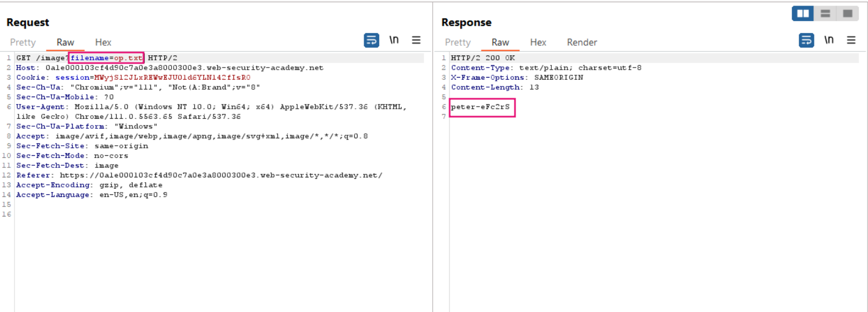Click the Accept image/avif header line
The height and width of the screenshot is (312, 868).
(192, 136)
